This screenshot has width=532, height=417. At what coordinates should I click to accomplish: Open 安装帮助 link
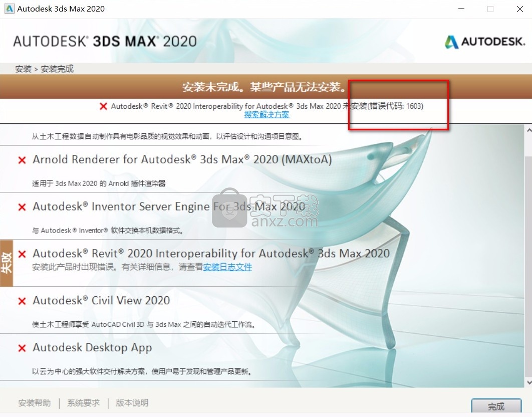[34, 403]
